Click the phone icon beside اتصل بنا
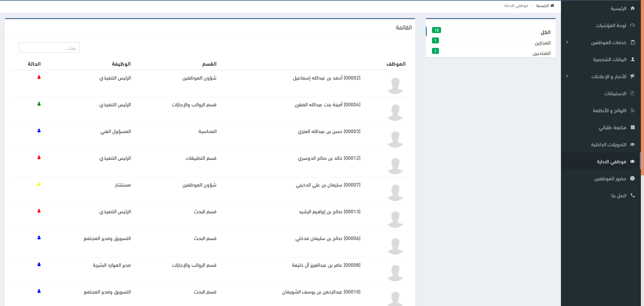 (x=633, y=196)
